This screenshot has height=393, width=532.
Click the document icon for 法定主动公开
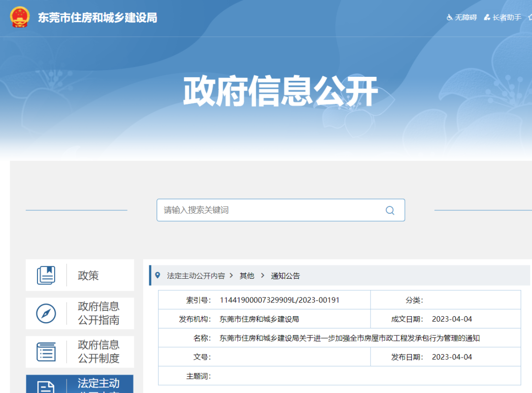46,387
